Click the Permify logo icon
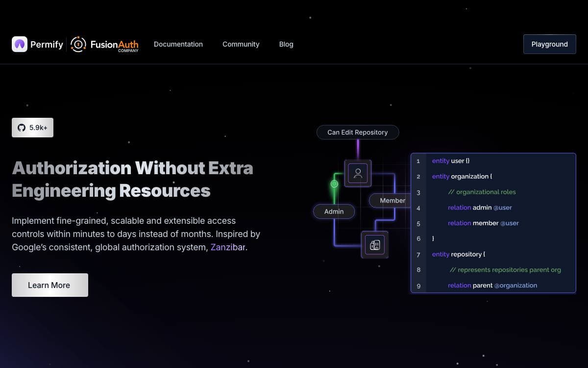Viewport: 588px width, 368px height. [x=20, y=44]
